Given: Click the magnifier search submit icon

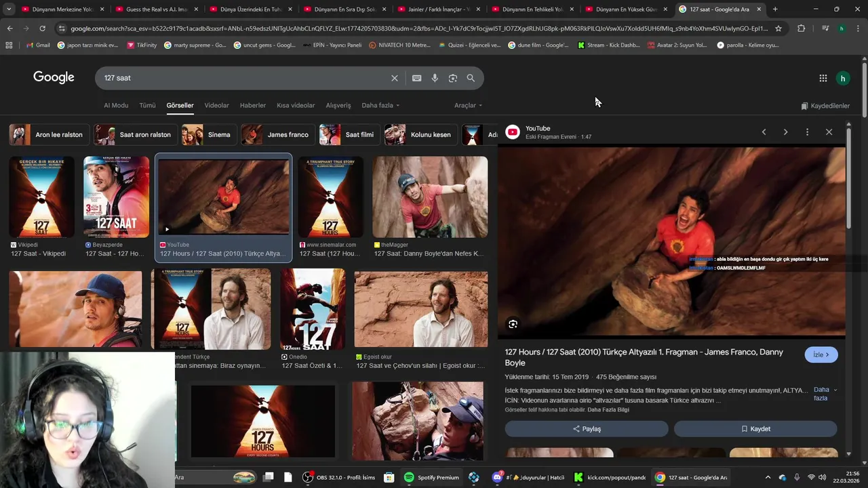Looking at the screenshot, I should 471,78.
